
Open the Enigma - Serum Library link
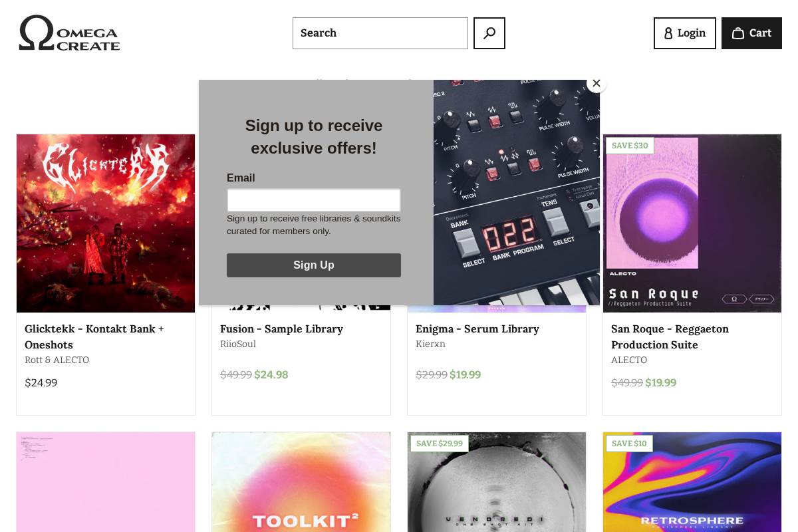(x=477, y=329)
